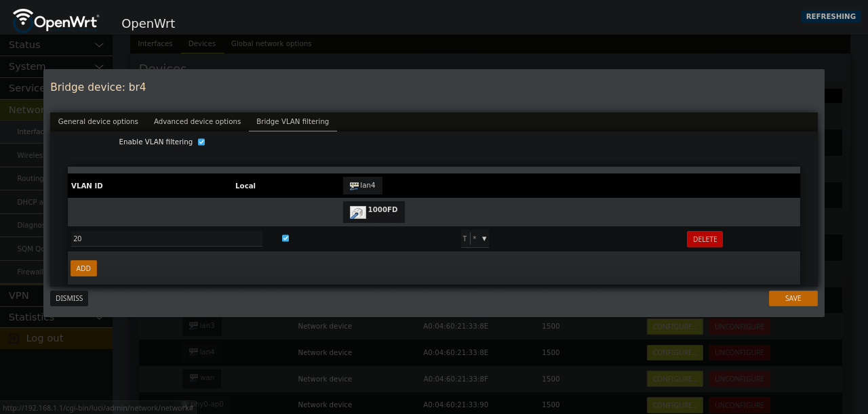
Task: Add a new VLAN entry
Action: 83,268
